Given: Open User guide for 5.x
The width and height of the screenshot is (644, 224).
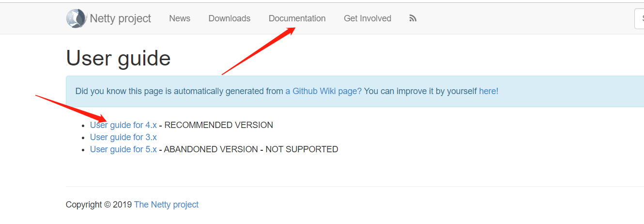Looking at the screenshot, I should point(123,149).
